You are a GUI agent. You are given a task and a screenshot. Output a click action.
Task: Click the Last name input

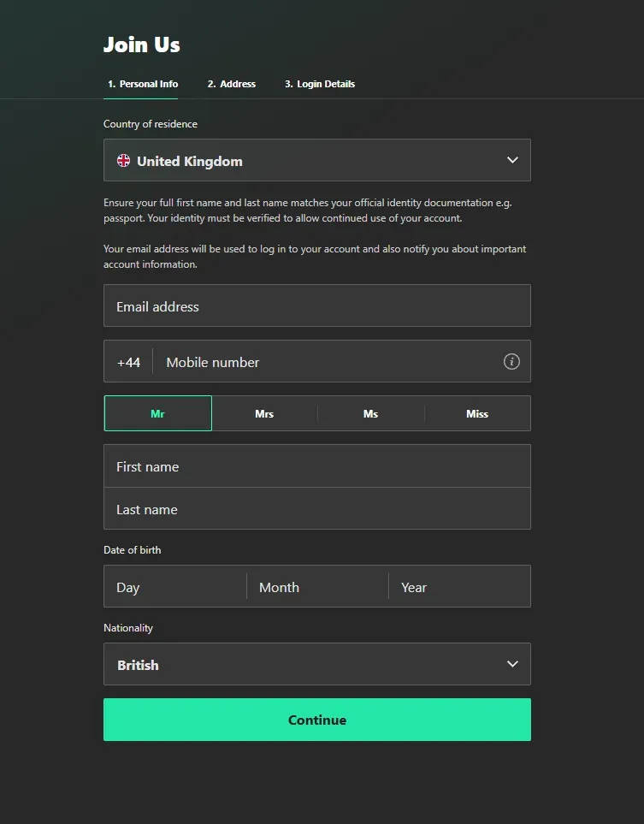pos(316,509)
